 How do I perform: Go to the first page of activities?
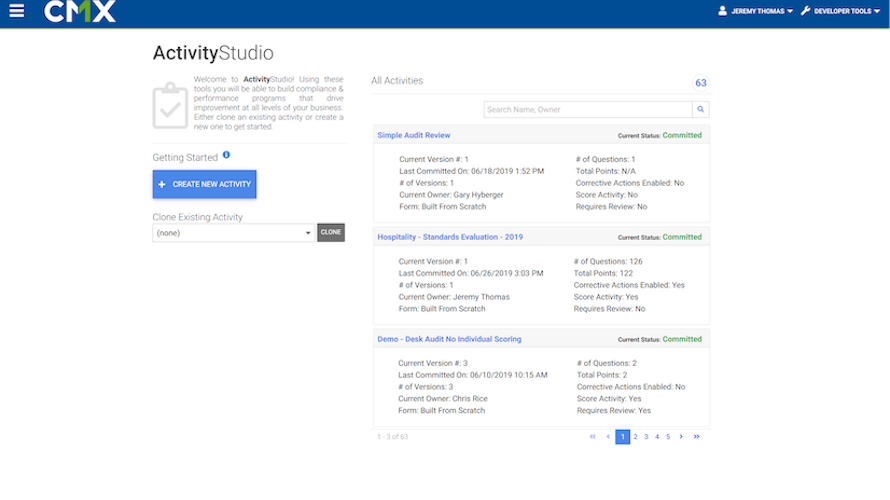593,437
